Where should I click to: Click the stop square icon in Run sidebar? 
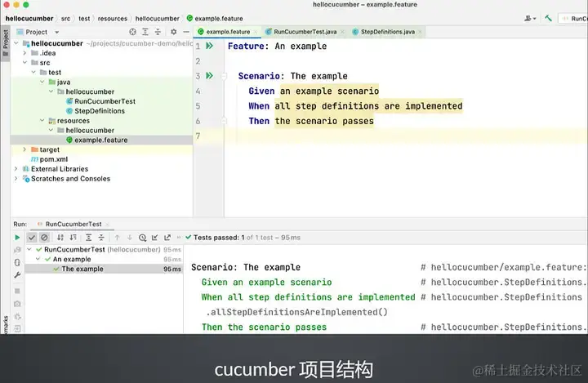17,291
